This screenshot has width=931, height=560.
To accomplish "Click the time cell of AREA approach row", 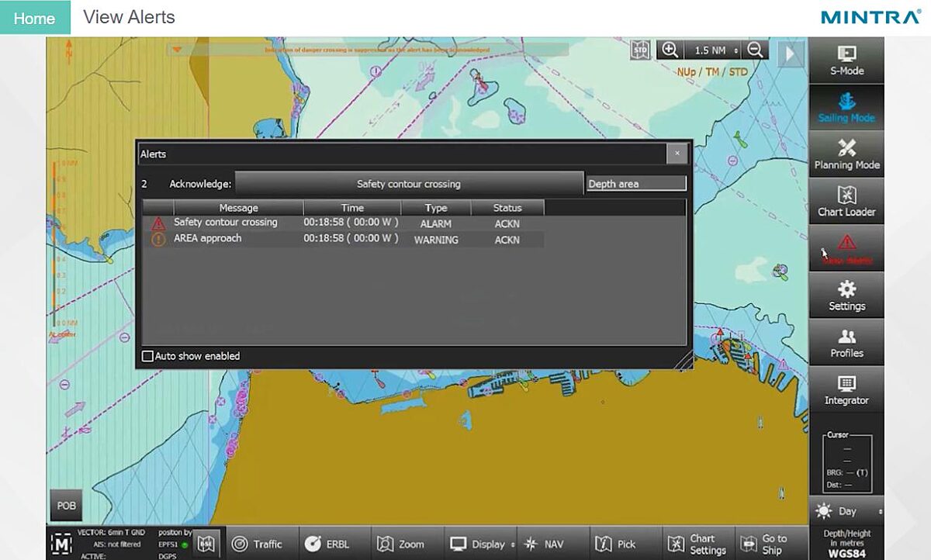I will (351, 239).
